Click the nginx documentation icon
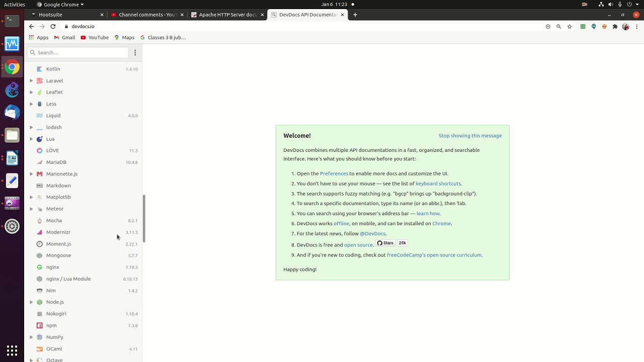The width and height of the screenshot is (644, 362). point(40,267)
